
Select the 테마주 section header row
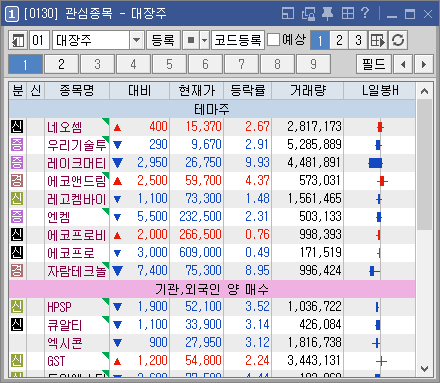click(212, 109)
